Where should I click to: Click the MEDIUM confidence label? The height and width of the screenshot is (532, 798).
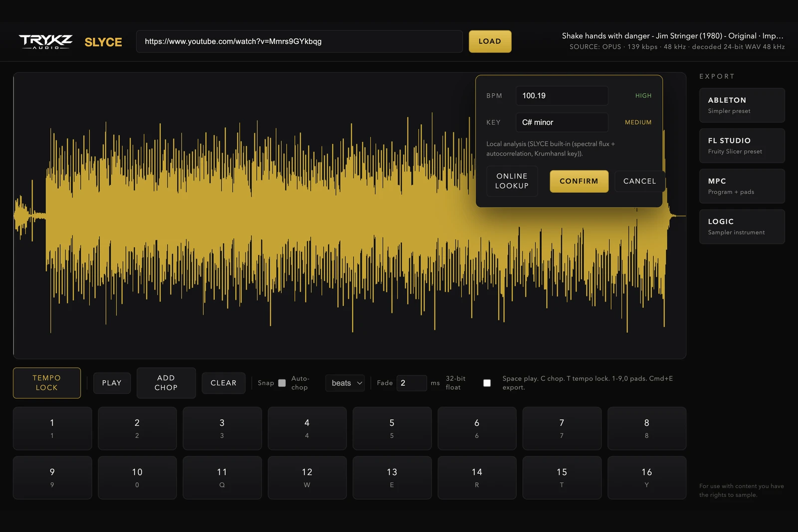pyautogui.click(x=638, y=122)
